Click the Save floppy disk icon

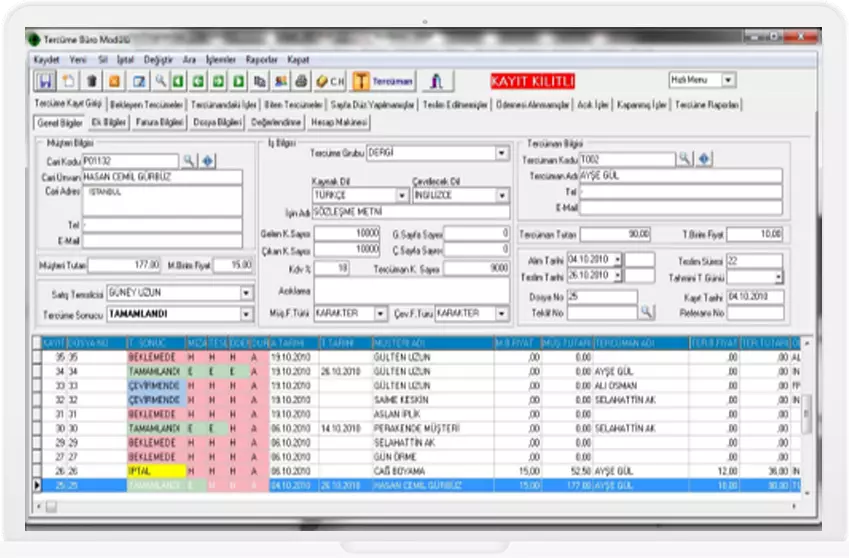tap(45, 81)
